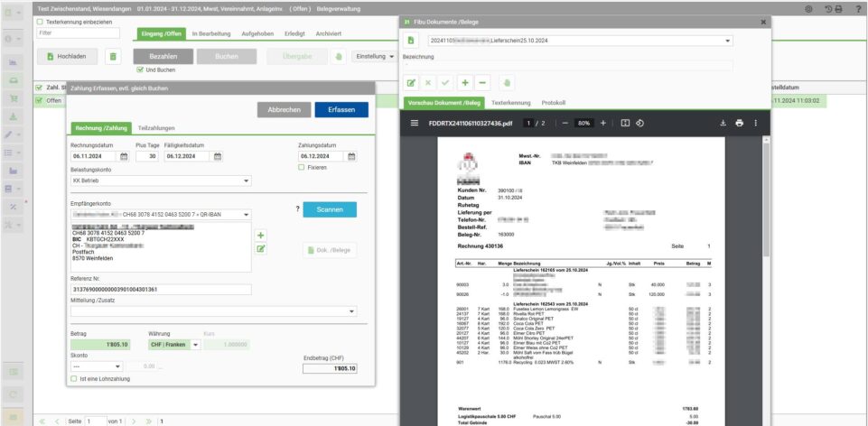868x426 pixels.
Task: Click the Scannen button
Action: point(330,209)
